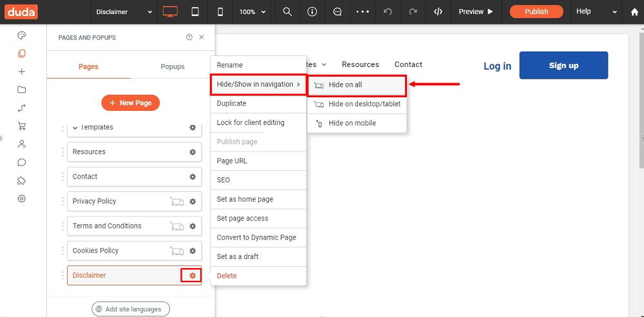
Task: Open the add Widgets plus icon
Action: (x=22, y=72)
